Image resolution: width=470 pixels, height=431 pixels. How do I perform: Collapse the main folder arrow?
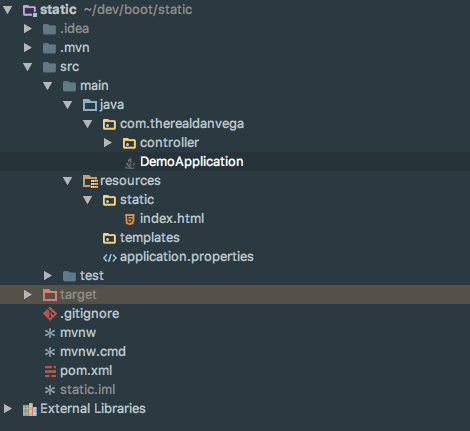(48, 86)
